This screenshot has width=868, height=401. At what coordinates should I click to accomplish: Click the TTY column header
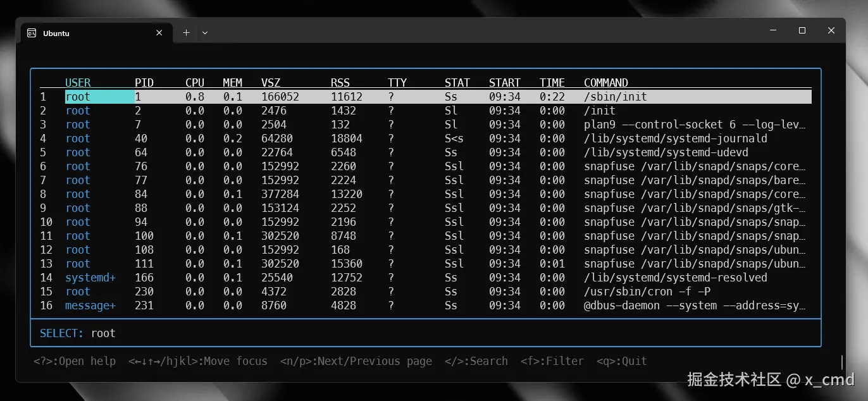(x=397, y=83)
